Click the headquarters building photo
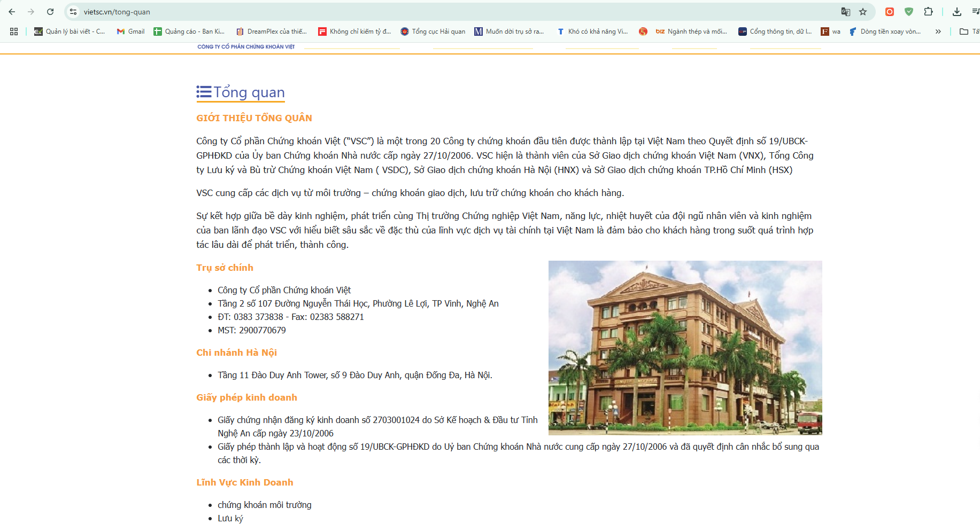This screenshot has width=980, height=524. [685, 348]
